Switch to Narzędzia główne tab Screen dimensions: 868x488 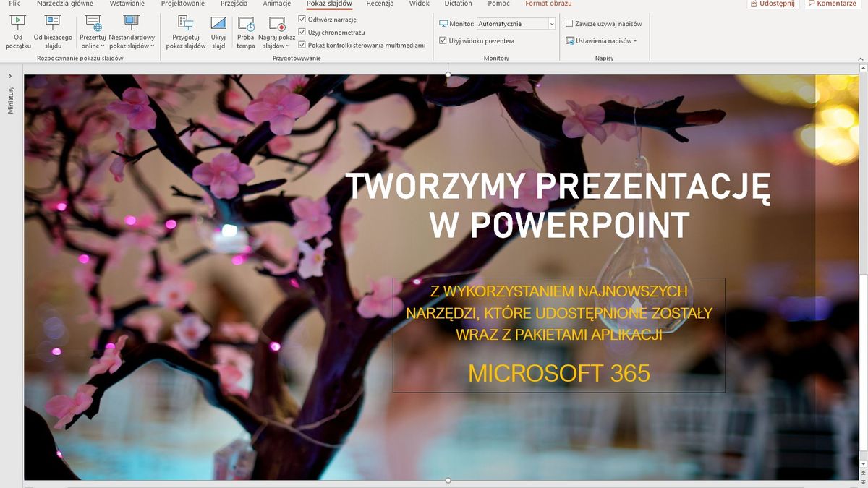click(65, 4)
